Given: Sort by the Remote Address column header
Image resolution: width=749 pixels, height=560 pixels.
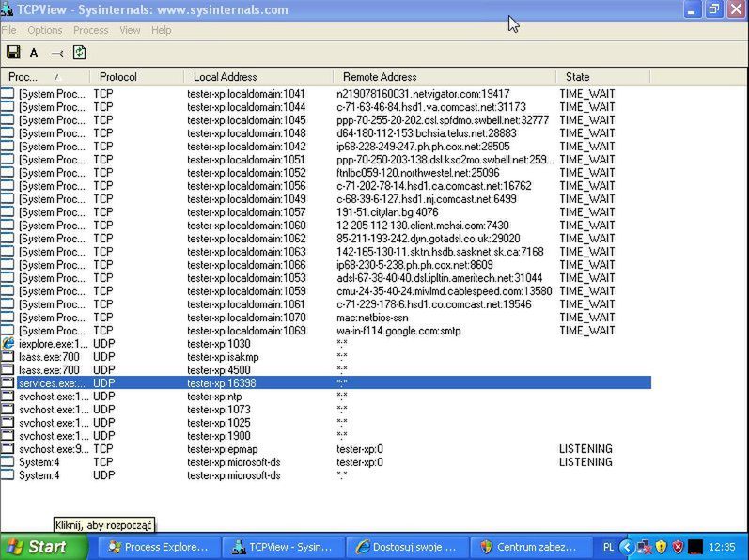Looking at the screenshot, I should pos(445,77).
